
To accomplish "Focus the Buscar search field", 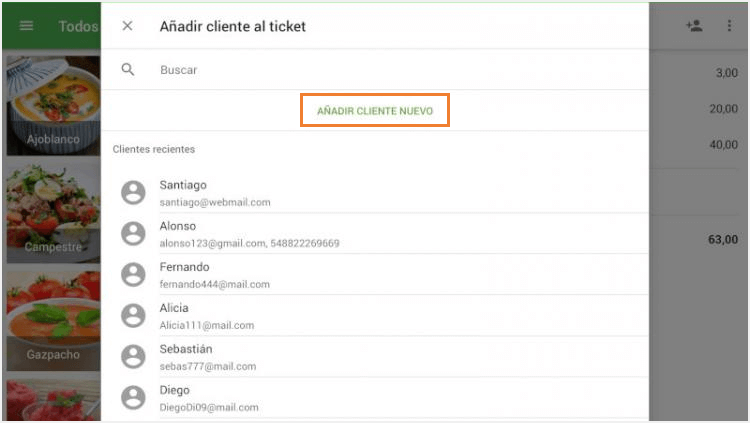I will pos(375,70).
